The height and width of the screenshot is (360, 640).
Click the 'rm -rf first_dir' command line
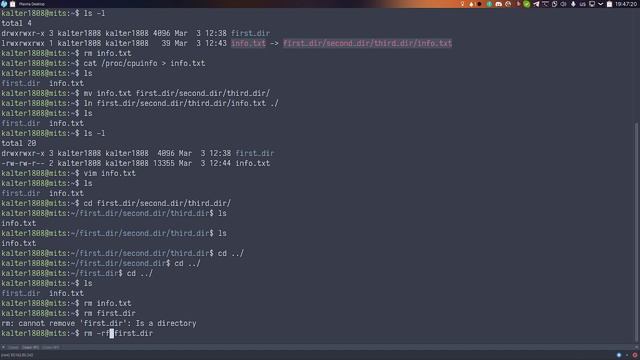(118, 333)
